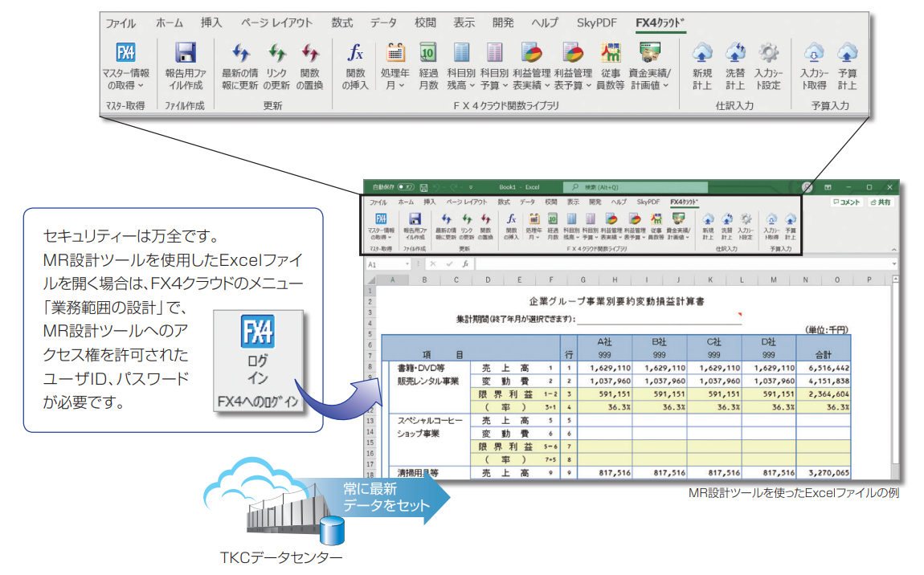Click the 共有 share button
Viewport: 924px width, 575px height.
click(x=880, y=202)
